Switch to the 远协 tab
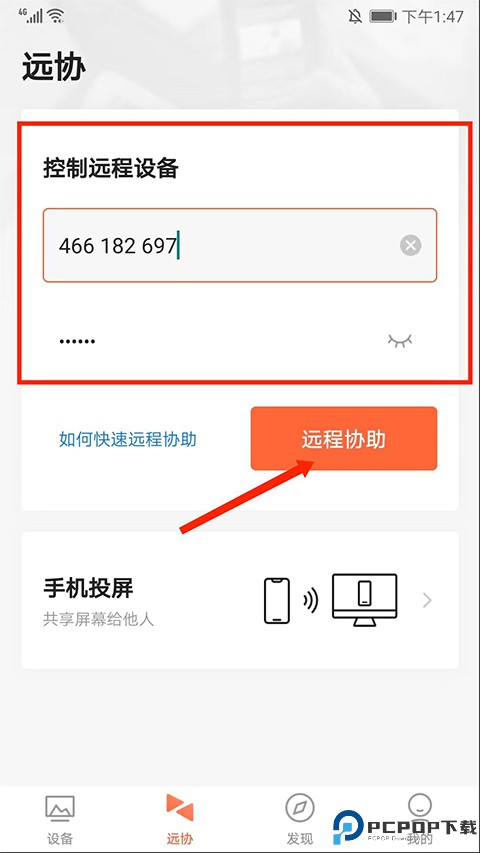Image resolution: width=480 pixels, height=853 pixels. coord(180,820)
